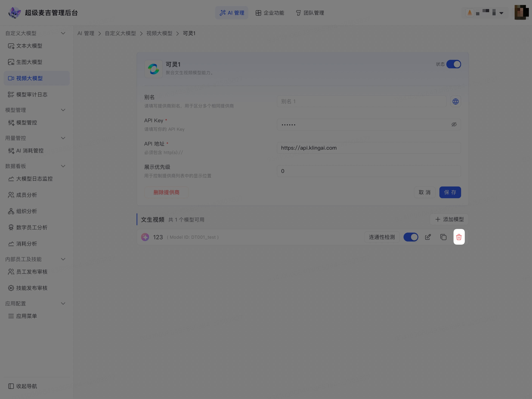Toggle the 状态 provider switch

coord(453,64)
